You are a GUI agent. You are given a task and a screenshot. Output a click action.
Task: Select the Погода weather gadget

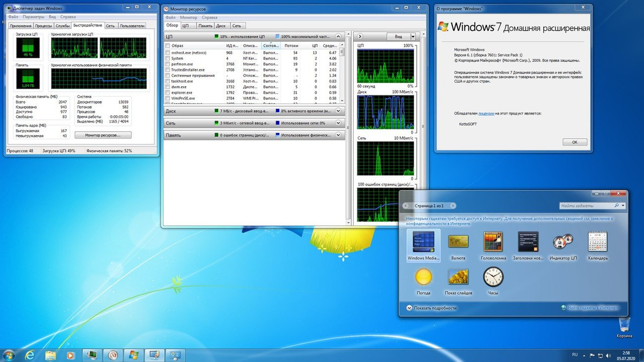(x=423, y=281)
